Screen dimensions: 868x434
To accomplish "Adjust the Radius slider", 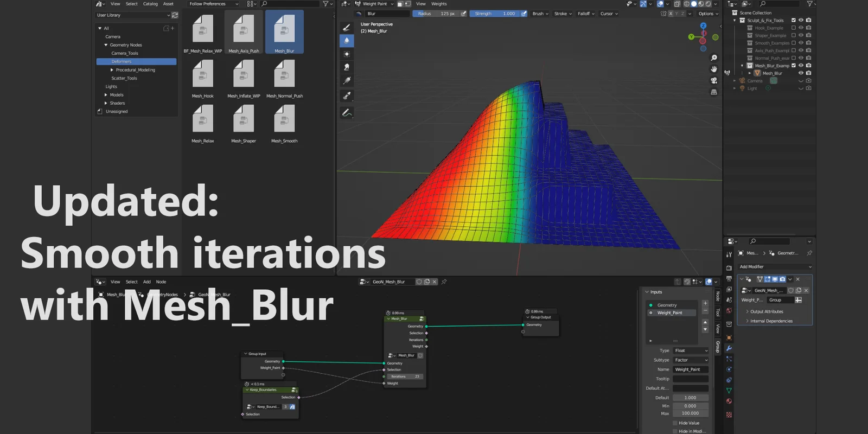I will pos(436,14).
